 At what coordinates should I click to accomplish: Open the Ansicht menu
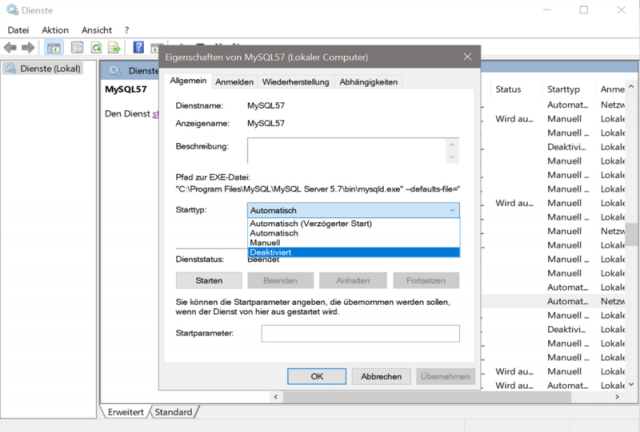[x=96, y=30]
